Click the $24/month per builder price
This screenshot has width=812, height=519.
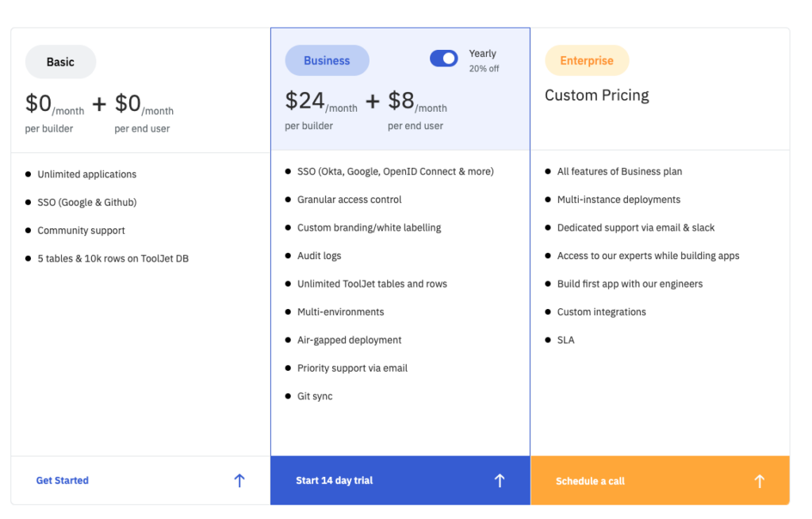[x=320, y=109]
